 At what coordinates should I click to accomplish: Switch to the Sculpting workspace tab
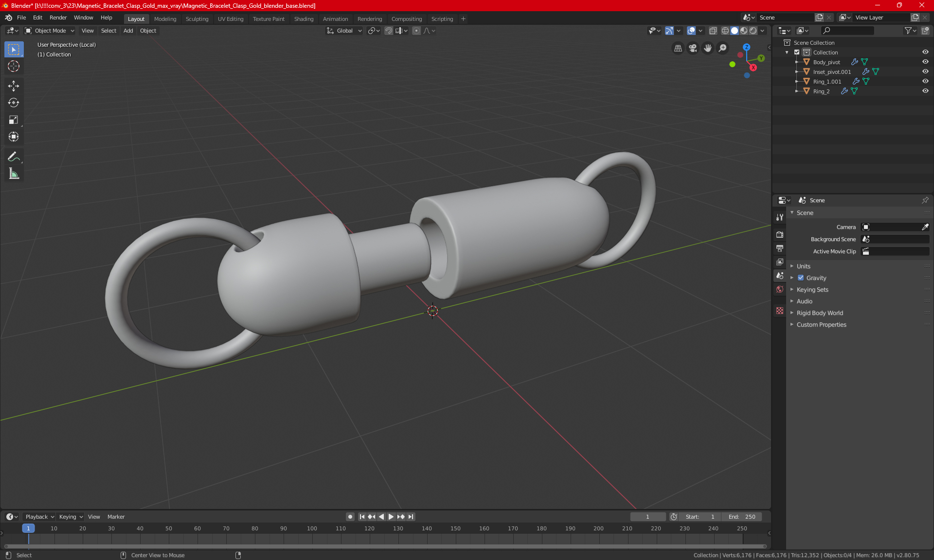(x=197, y=19)
